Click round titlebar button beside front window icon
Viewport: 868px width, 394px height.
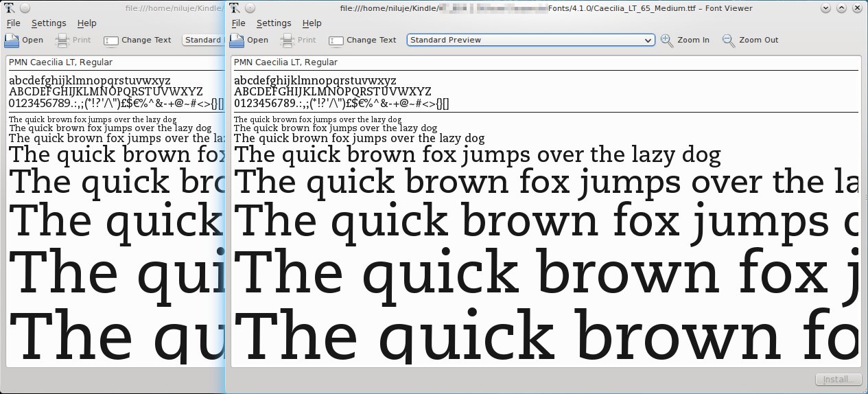pos(250,8)
